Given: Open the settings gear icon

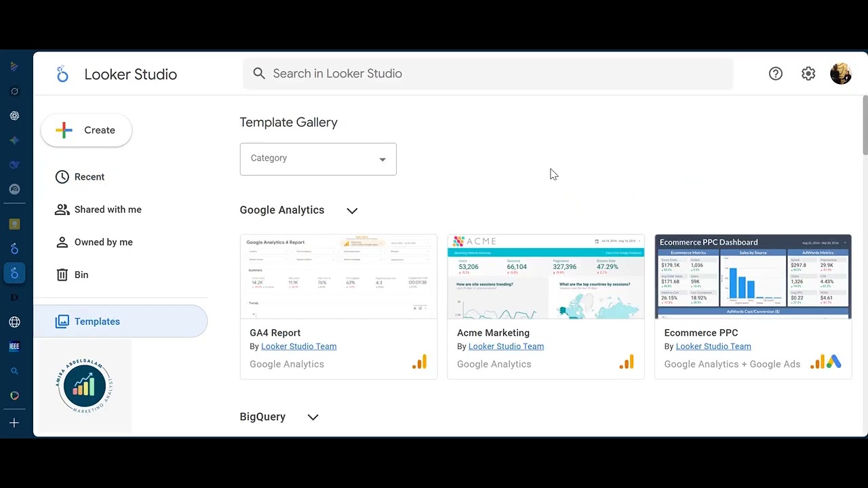Looking at the screenshot, I should click(808, 74).
